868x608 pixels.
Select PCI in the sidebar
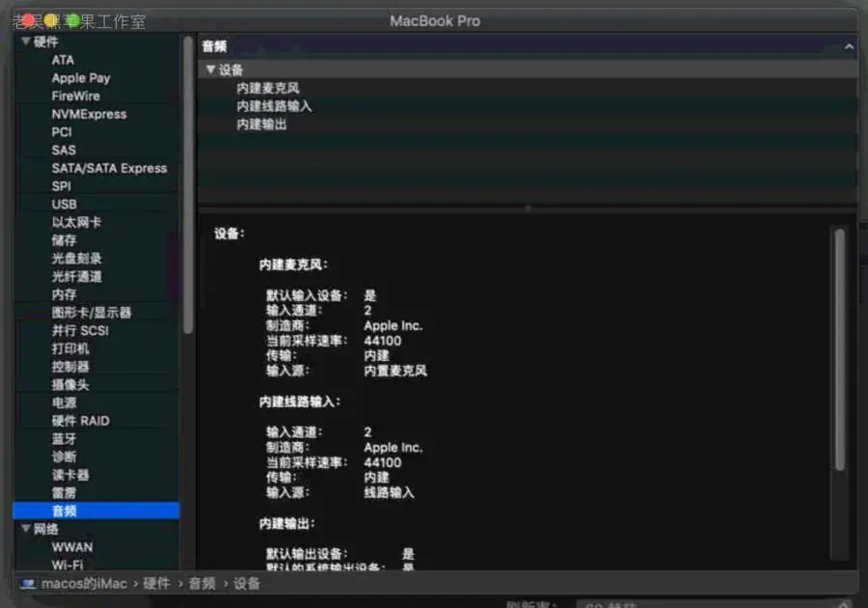coord(62,132)
